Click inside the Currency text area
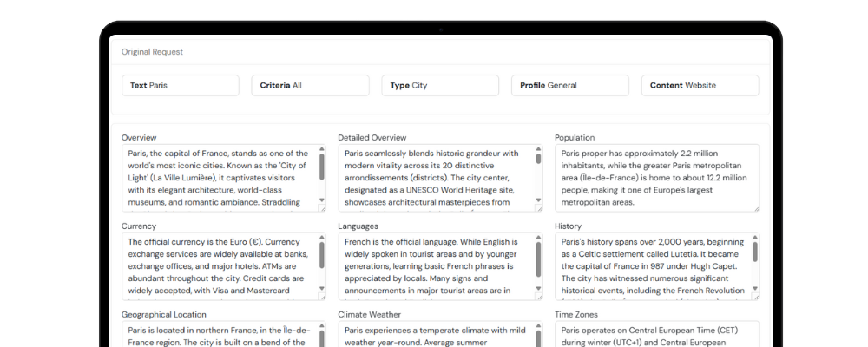 [x=217, y=266]
